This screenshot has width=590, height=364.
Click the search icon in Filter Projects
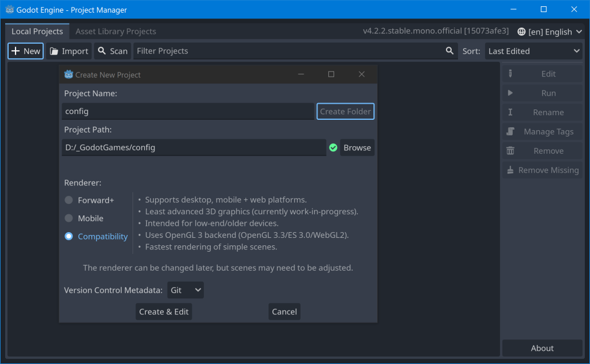click(x=450, y=51)
